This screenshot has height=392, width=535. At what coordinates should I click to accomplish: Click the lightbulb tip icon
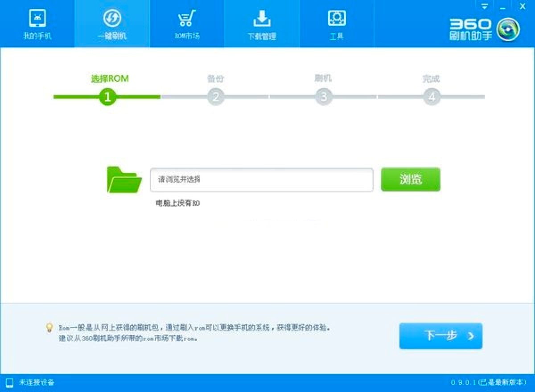click(x=50, y=328)
